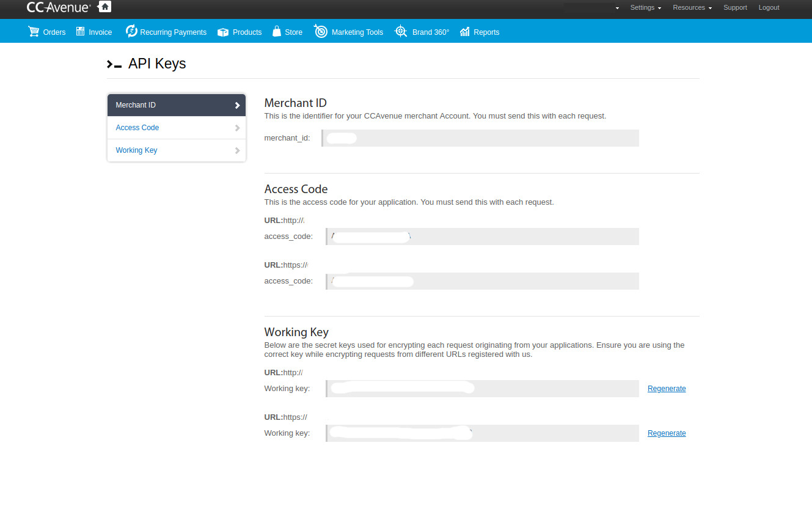The image size is (812, 506).
Task: Expand the Settings dropdown
Action: (646, 7)
